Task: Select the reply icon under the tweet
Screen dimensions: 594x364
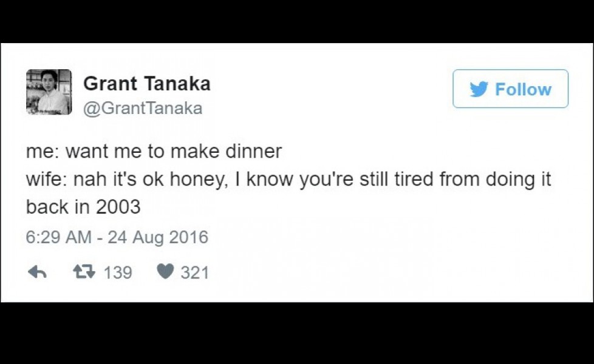Action: pos(36,272)
